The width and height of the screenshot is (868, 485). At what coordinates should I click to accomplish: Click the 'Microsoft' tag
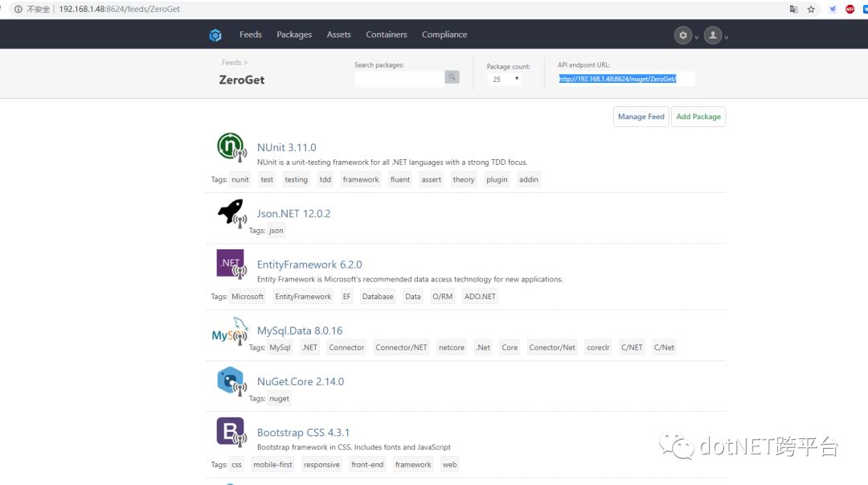click(x=248, y=297)
